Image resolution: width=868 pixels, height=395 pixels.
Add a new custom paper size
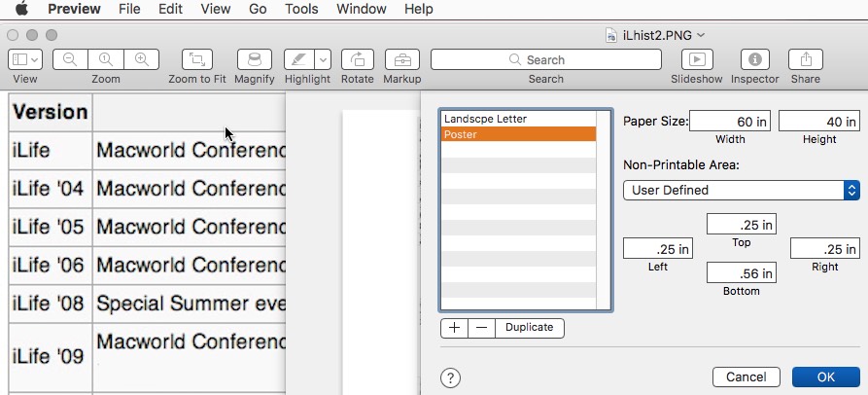point(454,328)
